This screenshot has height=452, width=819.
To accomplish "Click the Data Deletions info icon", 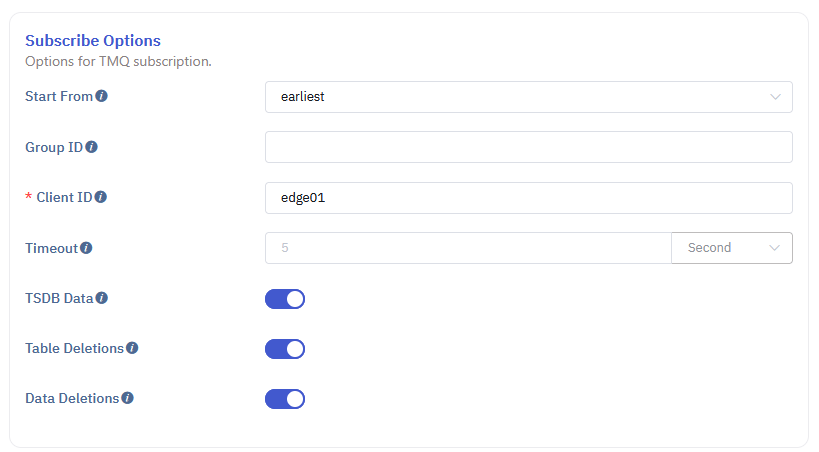I will [x=127, y=398].
